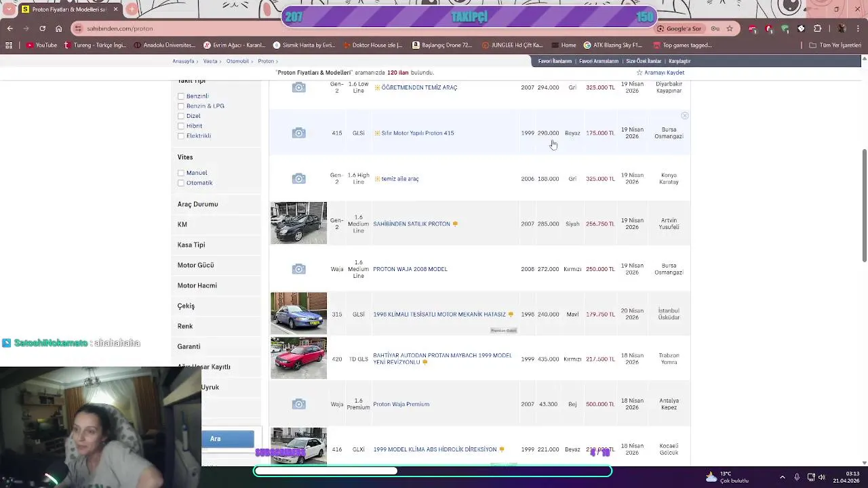Check the Manuel transmission checkbox
This screenshot has height=488, width=868.
click(180, 173)
